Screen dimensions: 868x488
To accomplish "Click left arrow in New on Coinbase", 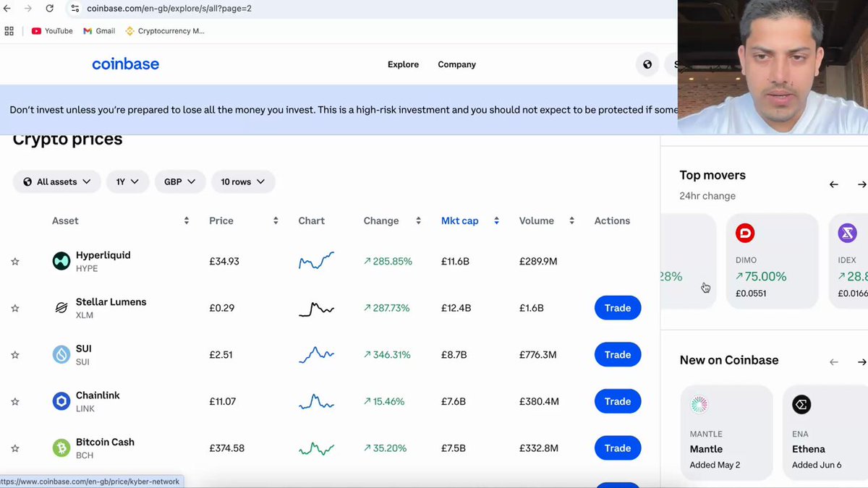I will (834, 361).
